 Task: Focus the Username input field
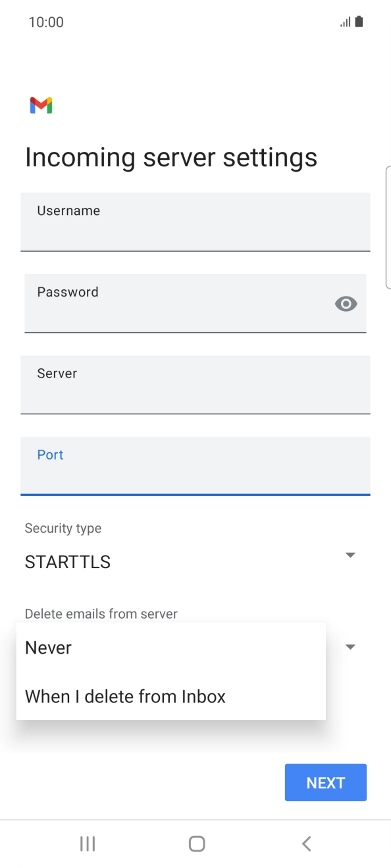195,222
